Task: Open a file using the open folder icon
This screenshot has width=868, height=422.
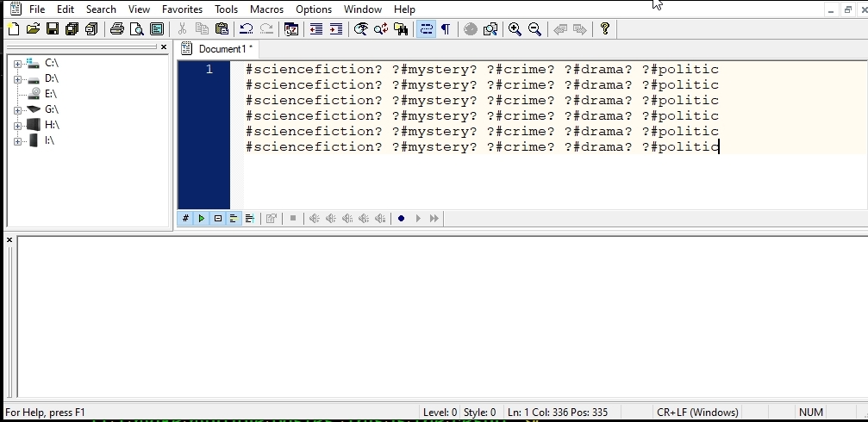Action: click(34, 28)
